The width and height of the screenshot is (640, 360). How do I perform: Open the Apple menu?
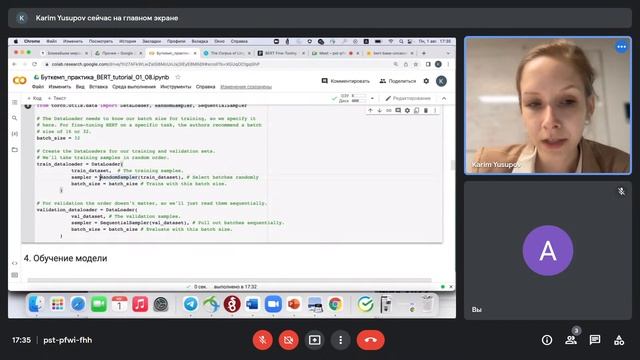click(x=16, y=42)
